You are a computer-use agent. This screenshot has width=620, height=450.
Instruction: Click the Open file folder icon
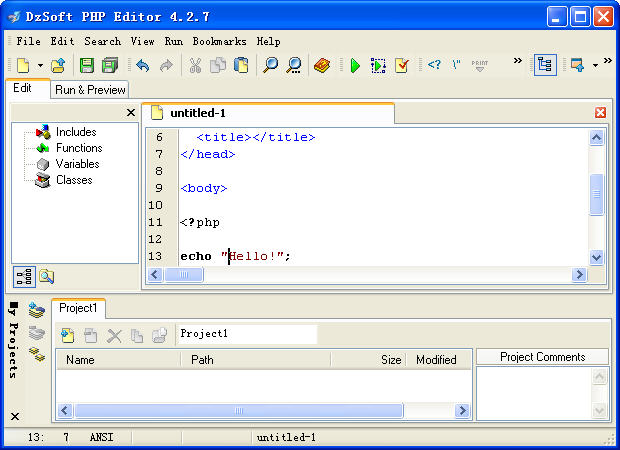point(59,65)
